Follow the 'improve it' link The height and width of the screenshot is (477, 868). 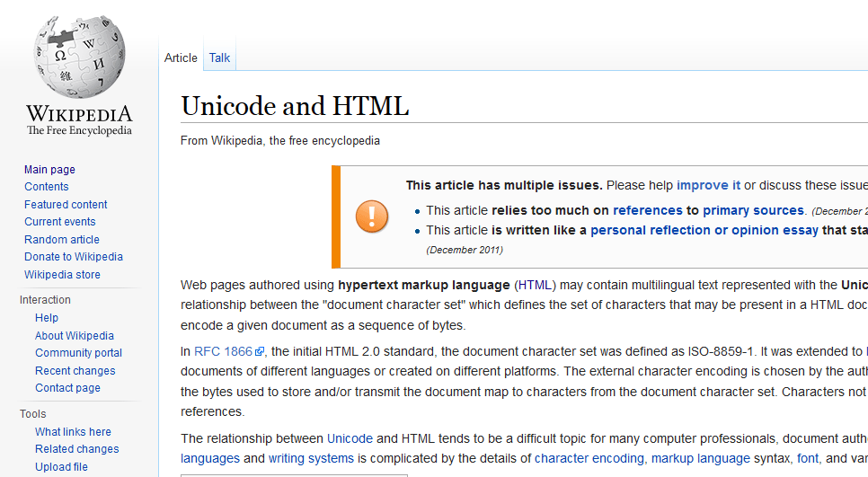(x=708, y=185)
